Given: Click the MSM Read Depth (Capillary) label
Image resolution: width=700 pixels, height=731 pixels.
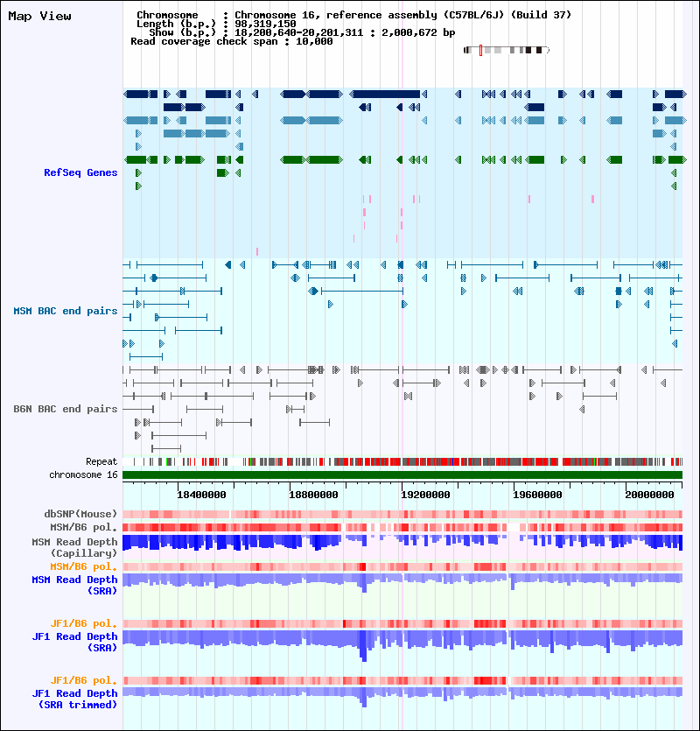Looking at the screenshot, I should (74, 547).
